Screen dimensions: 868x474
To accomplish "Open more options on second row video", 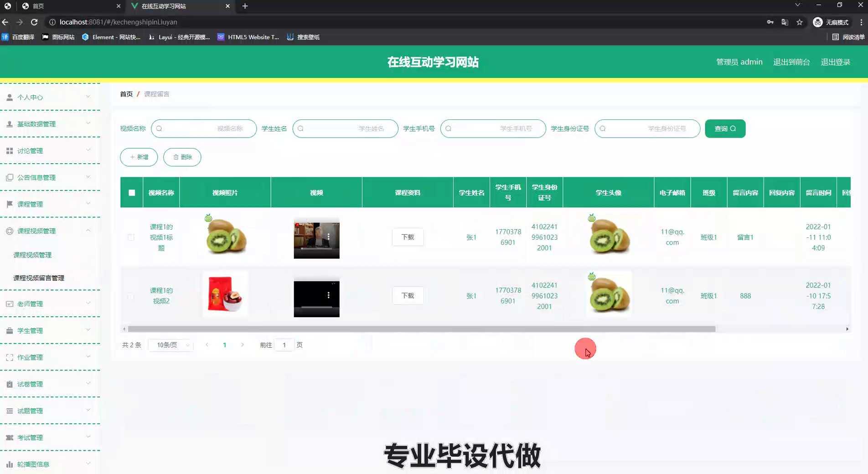I will tap(328, 295).
